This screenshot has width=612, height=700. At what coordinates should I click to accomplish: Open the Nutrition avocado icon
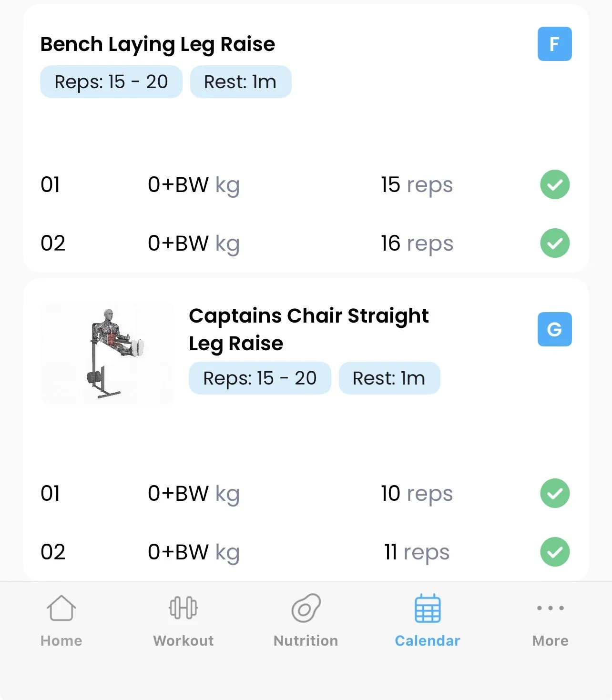[x=306, y=609]
